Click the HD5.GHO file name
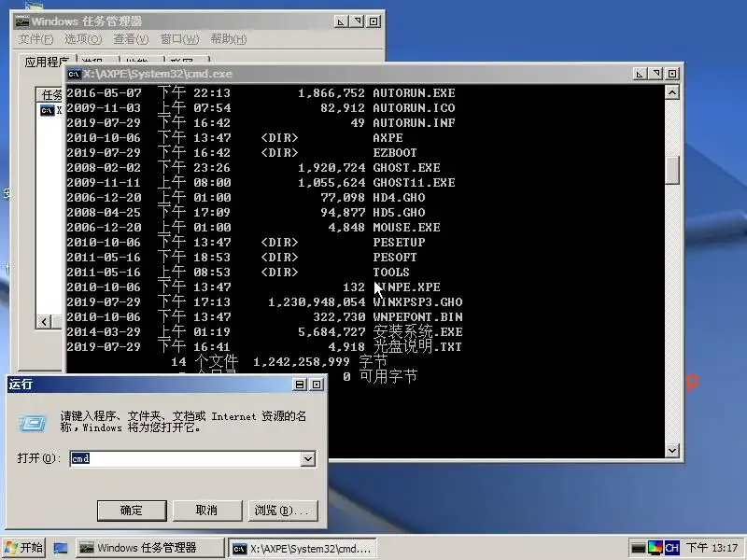This screenshot has width=747, height=560. click(x=399, y=213)
